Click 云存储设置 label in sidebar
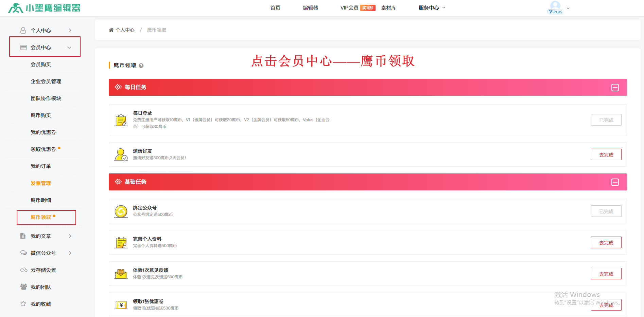 [43, 270]
